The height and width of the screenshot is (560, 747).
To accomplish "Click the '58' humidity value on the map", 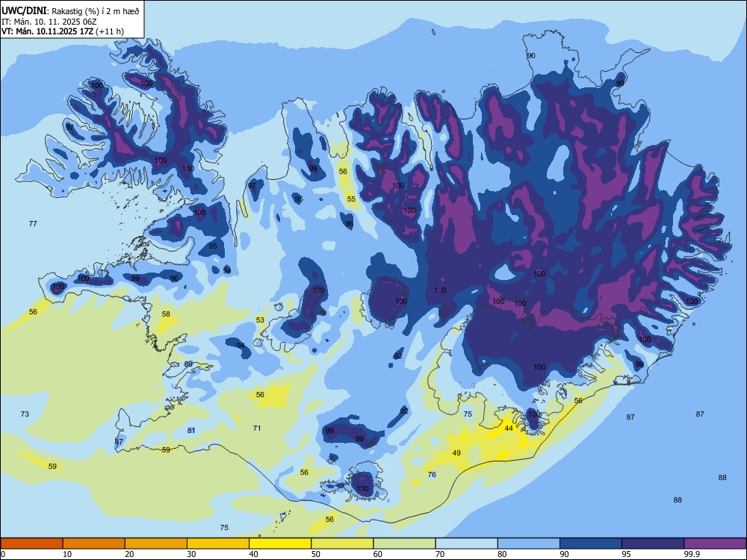I will coord(166,314).
